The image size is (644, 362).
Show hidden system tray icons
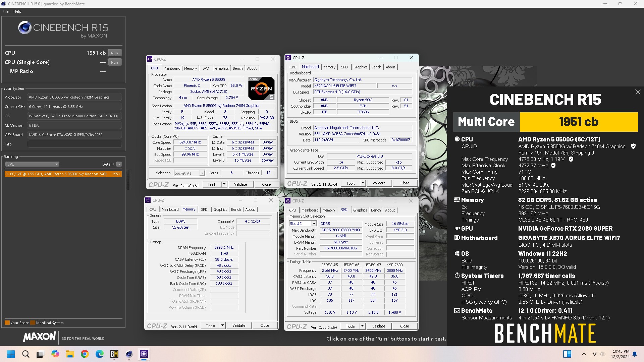tap(584, 354)
